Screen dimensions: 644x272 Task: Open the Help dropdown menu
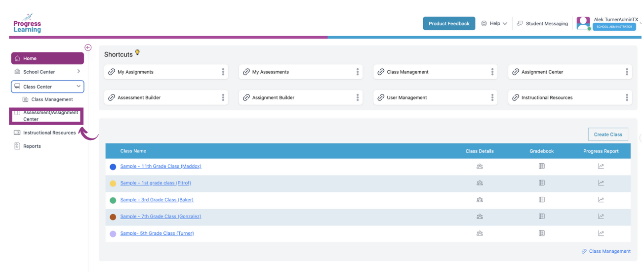coord(494,23)
